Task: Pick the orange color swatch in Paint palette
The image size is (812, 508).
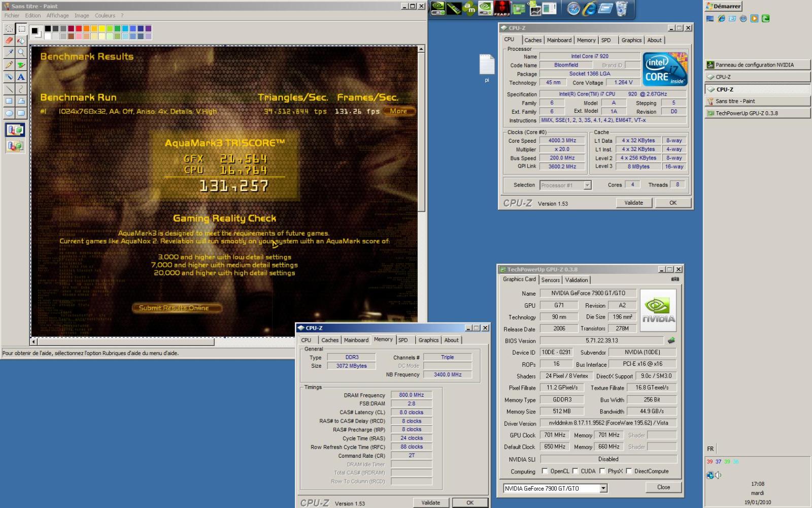Action: point(87,29)
